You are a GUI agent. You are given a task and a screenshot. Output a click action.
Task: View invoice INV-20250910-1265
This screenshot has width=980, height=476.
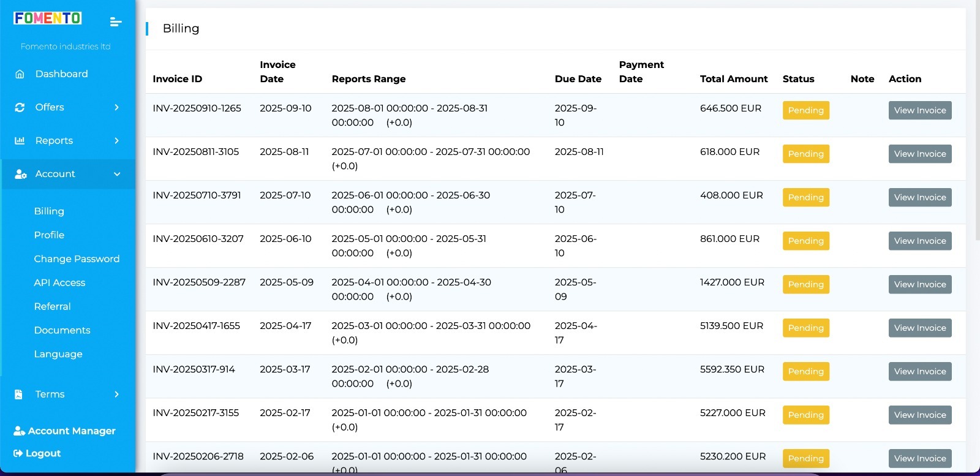pyautogui.click(x=919, y=110)
